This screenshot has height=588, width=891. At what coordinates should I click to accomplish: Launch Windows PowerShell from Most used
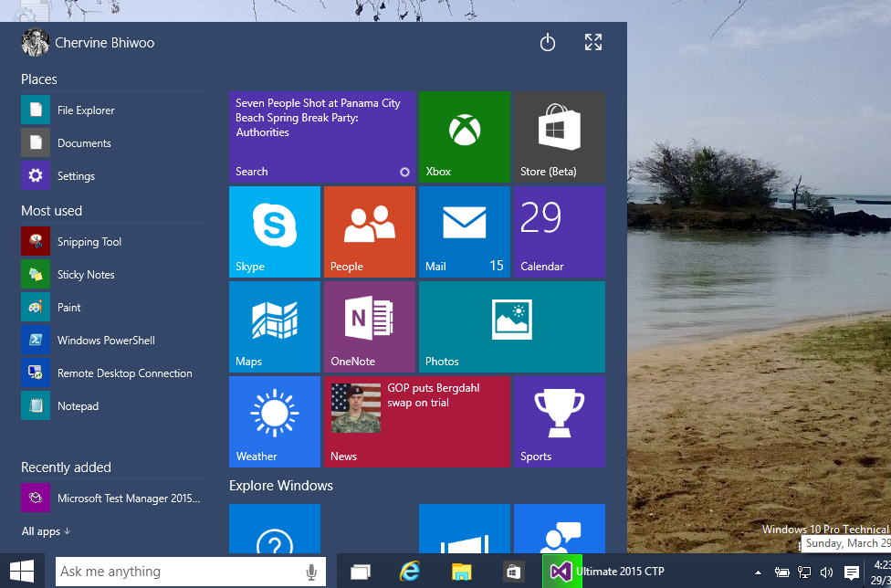pos(113,341)
